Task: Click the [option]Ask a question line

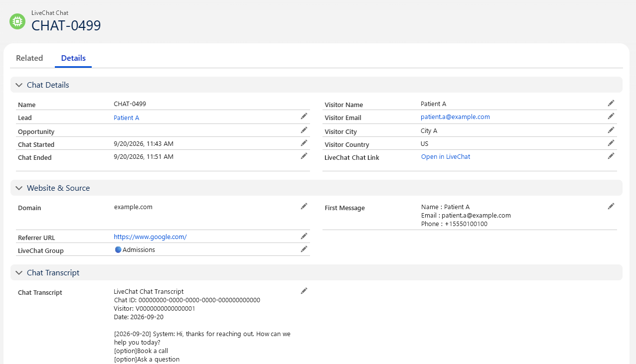Action: [x=147, y=360]
